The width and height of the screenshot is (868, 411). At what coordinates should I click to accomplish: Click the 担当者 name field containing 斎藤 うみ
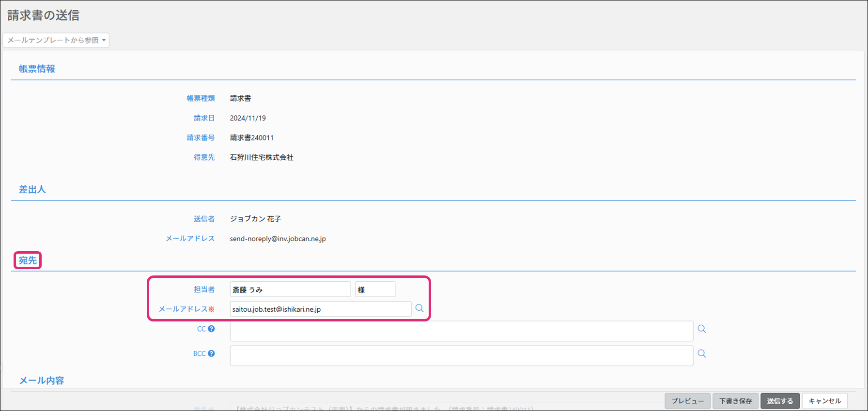click(290, 289)
